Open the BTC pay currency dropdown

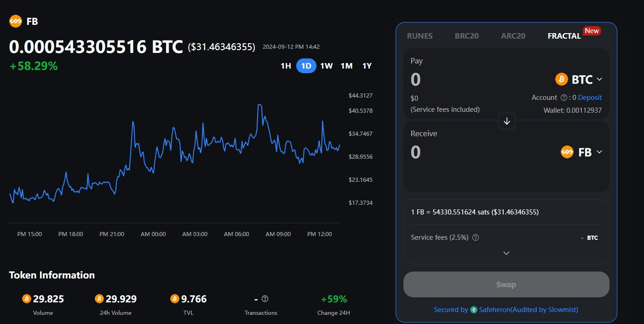pos(579,80)
